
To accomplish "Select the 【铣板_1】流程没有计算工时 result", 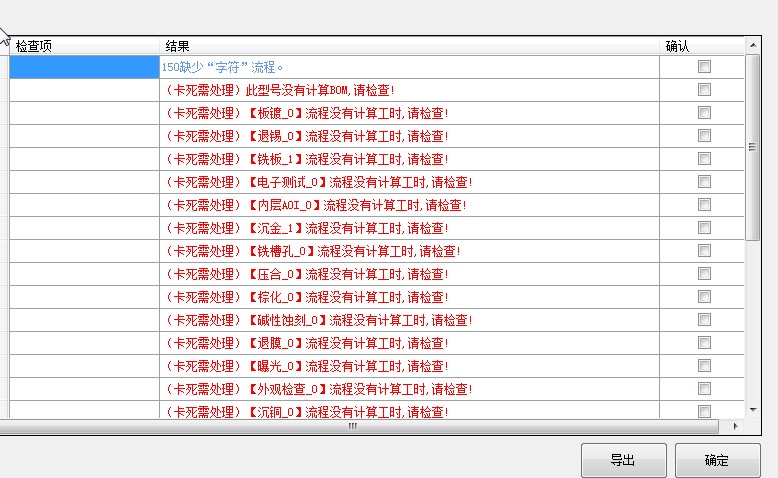I will click(347, 159).
